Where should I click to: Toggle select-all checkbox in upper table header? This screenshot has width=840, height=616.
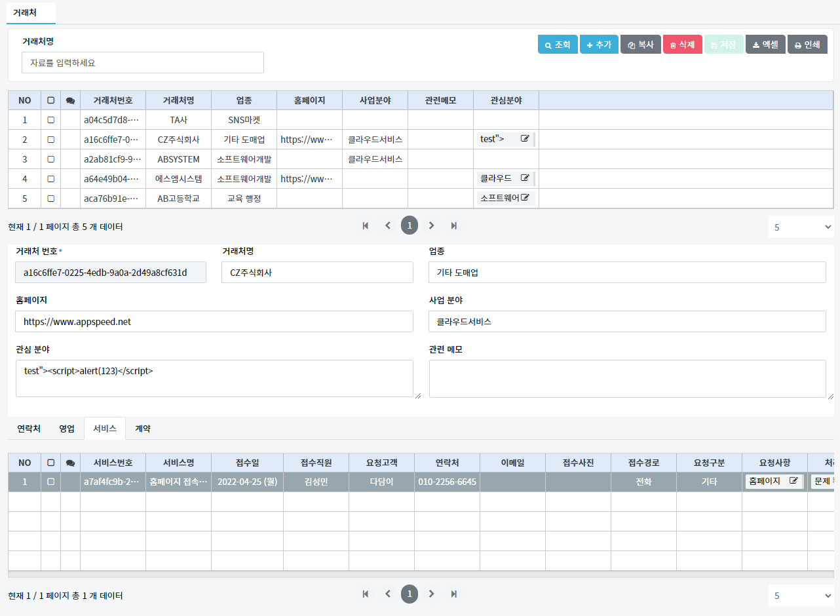point(50,101)
